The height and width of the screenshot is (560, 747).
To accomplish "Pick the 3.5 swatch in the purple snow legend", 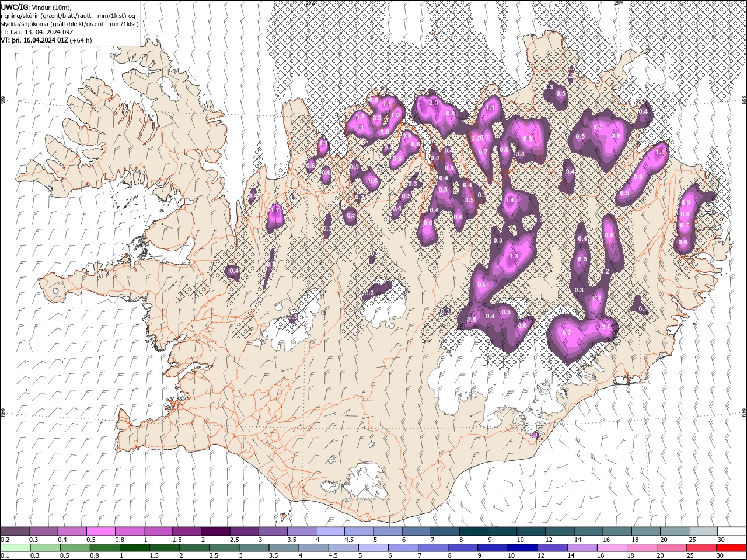I will [301, 531].
